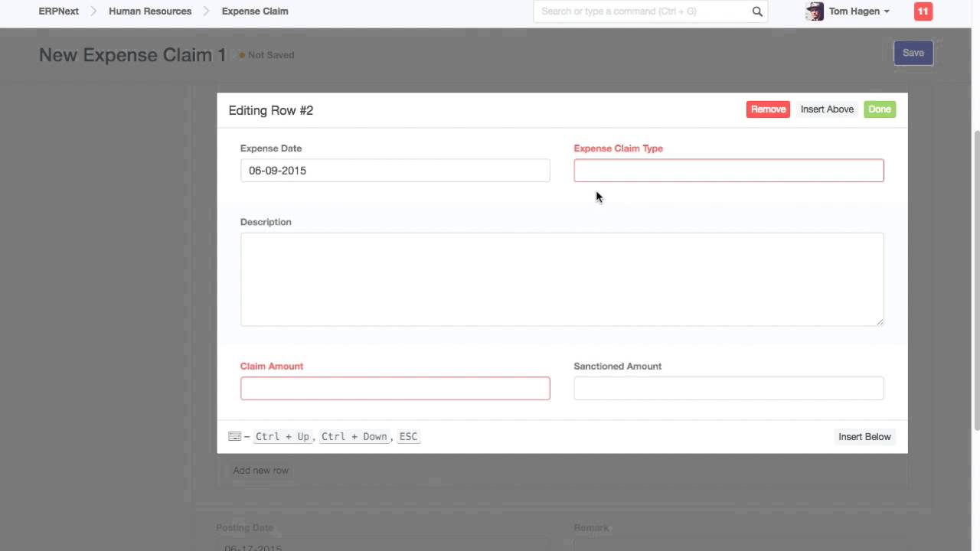Click the 'Sanctioned Amount' label

pos(617,366)
